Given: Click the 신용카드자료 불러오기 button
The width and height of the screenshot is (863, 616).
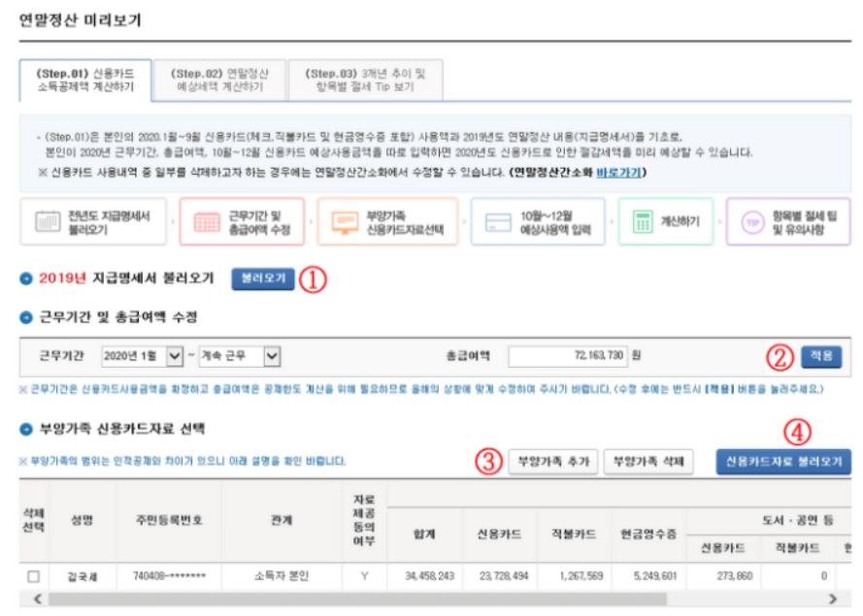Looking at the screenshot, I should [x=783, y=462].
